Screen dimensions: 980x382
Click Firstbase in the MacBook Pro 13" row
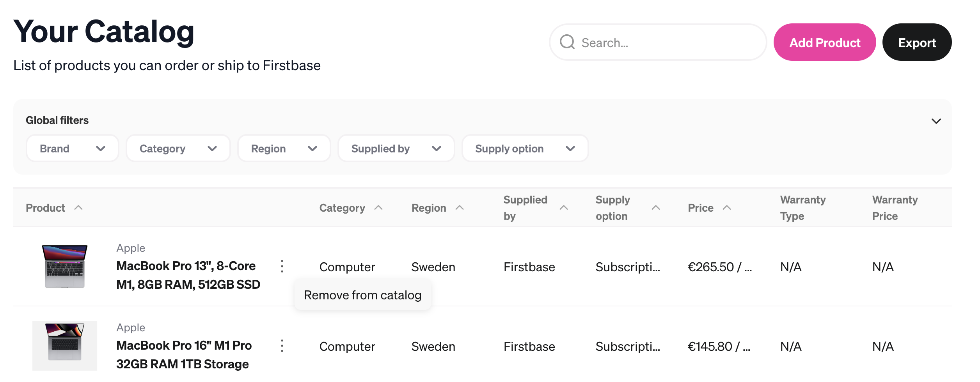pyautogui.click(x=529, y=267)
